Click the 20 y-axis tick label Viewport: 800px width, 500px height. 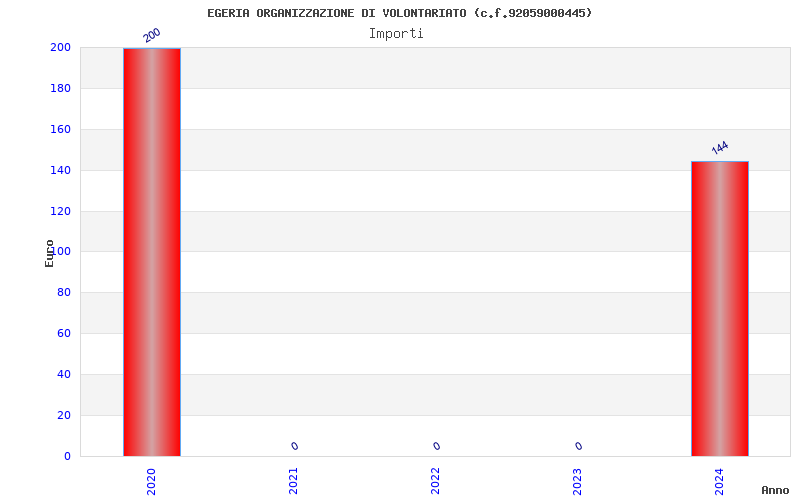click(x=64, y=415)
